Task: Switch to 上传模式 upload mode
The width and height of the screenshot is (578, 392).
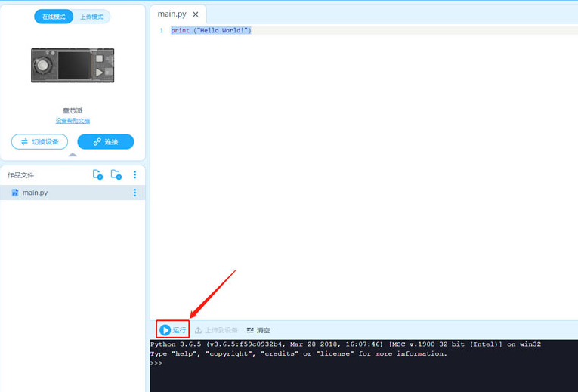Action: pyautogui.click(x=91, y=17)
